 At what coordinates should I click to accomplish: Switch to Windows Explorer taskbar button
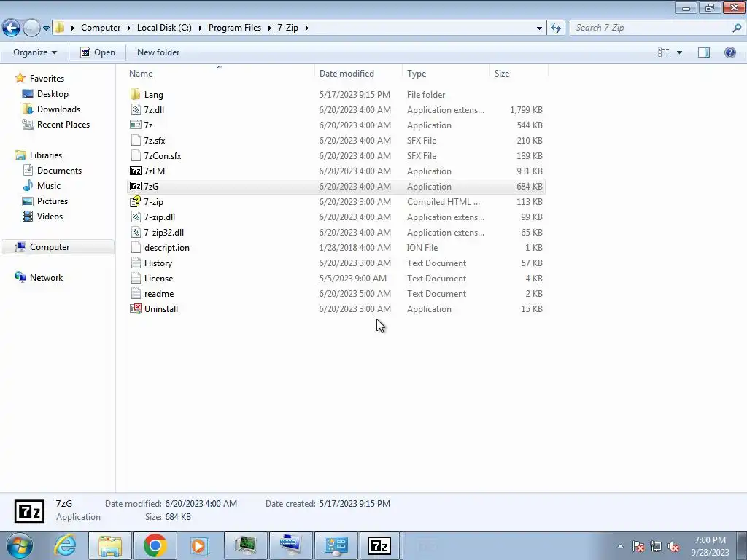(x=109, y=545)
